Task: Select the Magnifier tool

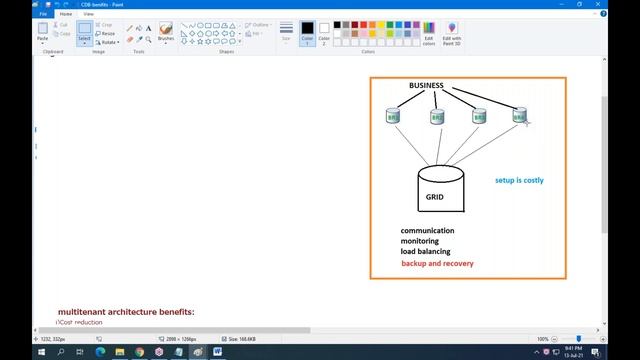Action: [x=149, y=40]
